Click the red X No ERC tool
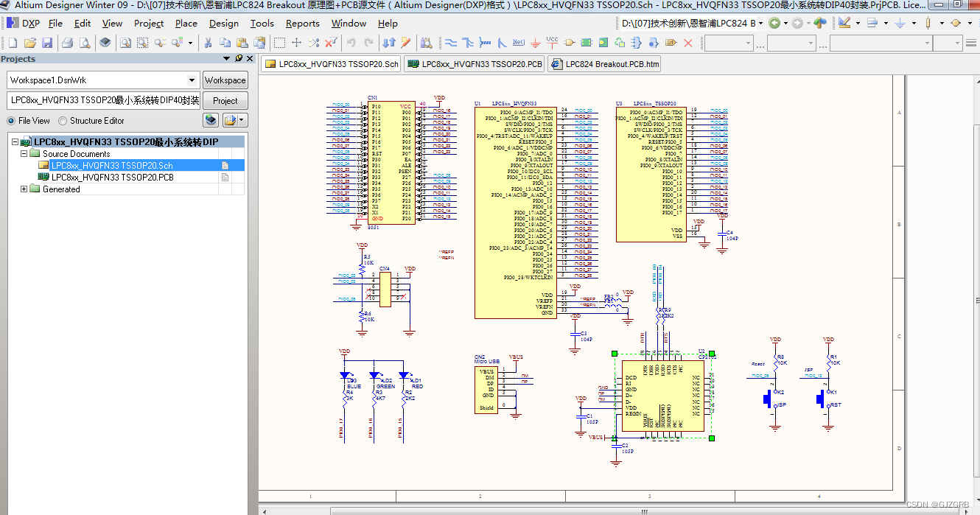The image size is (980, 515). (688, 43)
